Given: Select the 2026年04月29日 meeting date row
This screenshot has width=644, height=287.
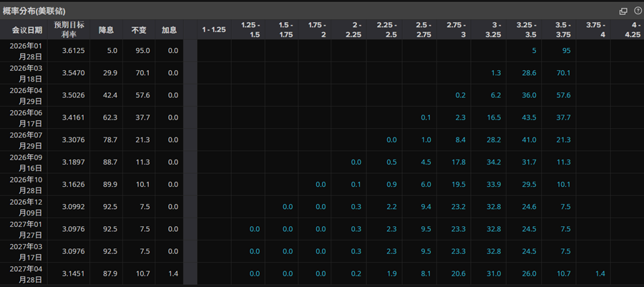Looking at the screenshot, I should tap(26, 95).
